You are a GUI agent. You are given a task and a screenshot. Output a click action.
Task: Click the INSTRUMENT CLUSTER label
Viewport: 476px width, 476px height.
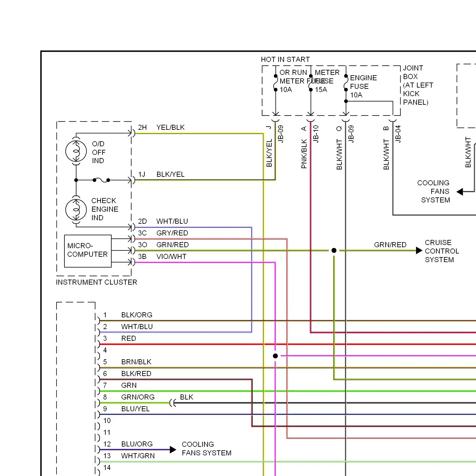pyautogui.click(x=96, y=282)
